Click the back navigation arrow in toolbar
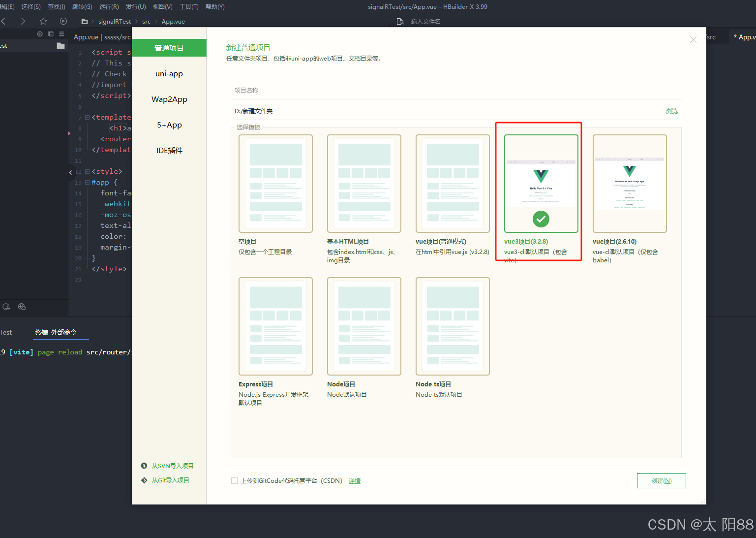Viewport: 756px width, 538px height. (3, 21)
